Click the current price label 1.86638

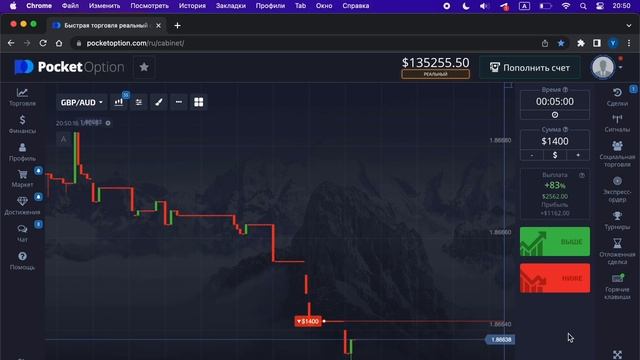500,340
